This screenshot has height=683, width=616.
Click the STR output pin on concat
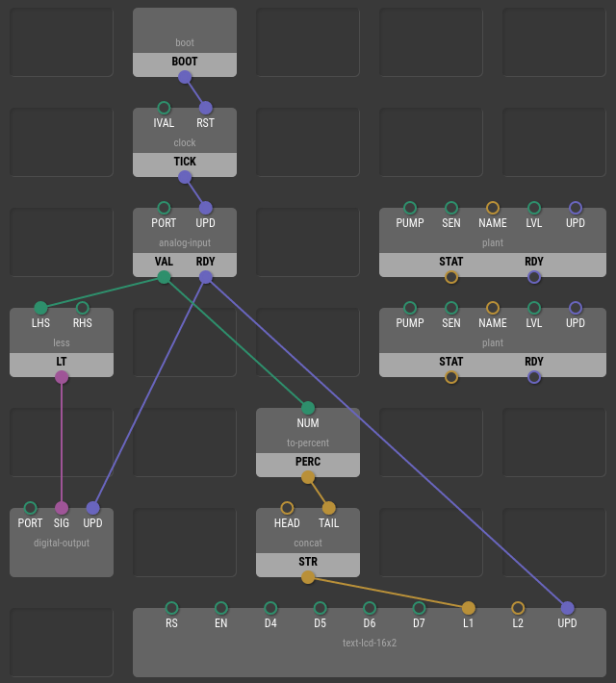point(308,577)
